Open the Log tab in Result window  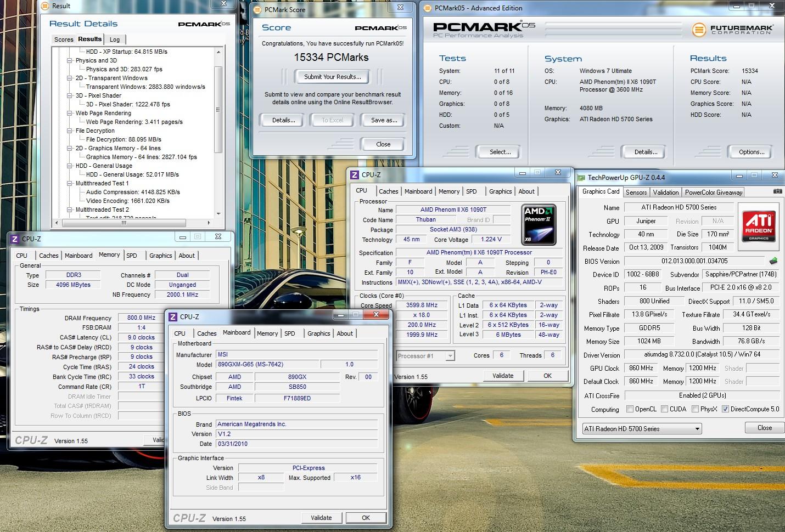[115, 39]
